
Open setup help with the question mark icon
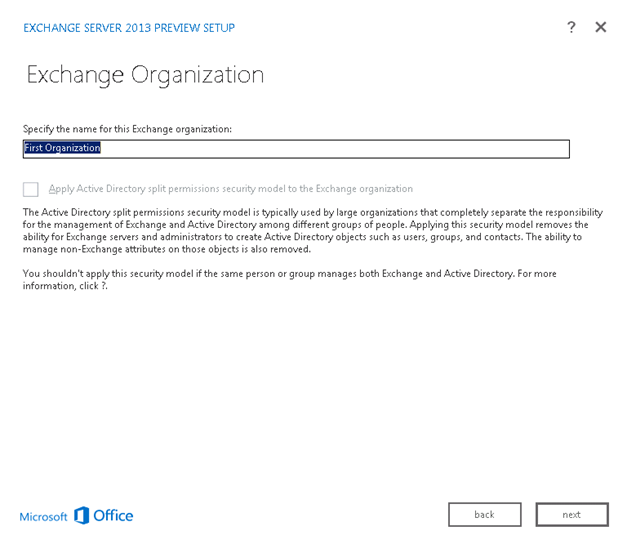(x=571, y=27)
